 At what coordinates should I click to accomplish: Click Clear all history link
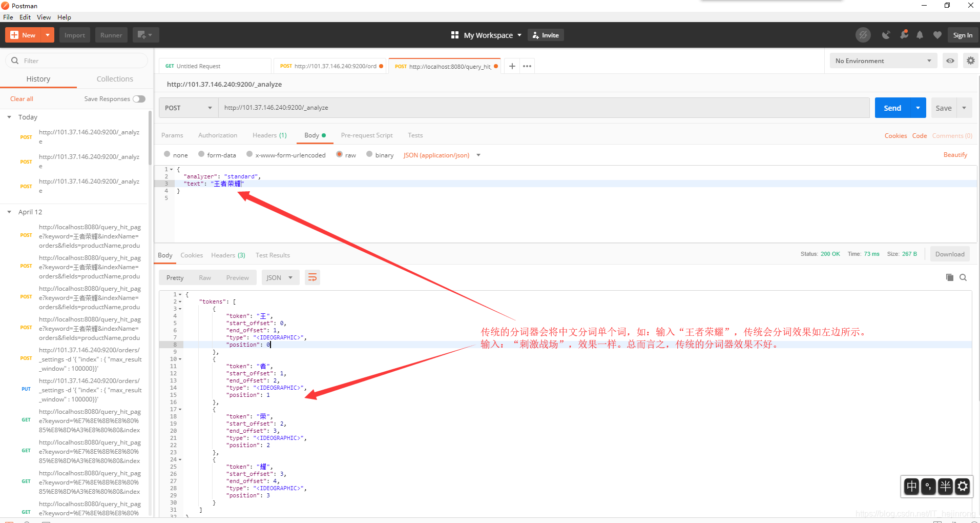[22, 99]
